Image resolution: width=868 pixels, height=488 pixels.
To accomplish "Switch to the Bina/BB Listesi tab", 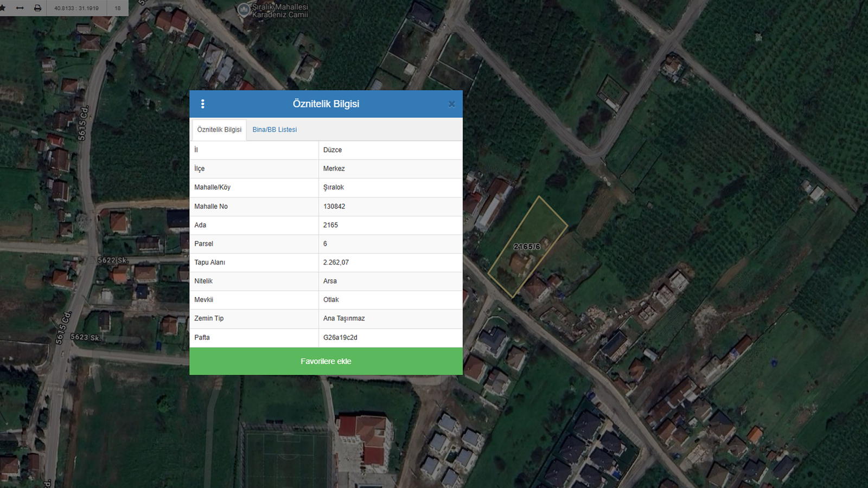I will click(275, 130).
